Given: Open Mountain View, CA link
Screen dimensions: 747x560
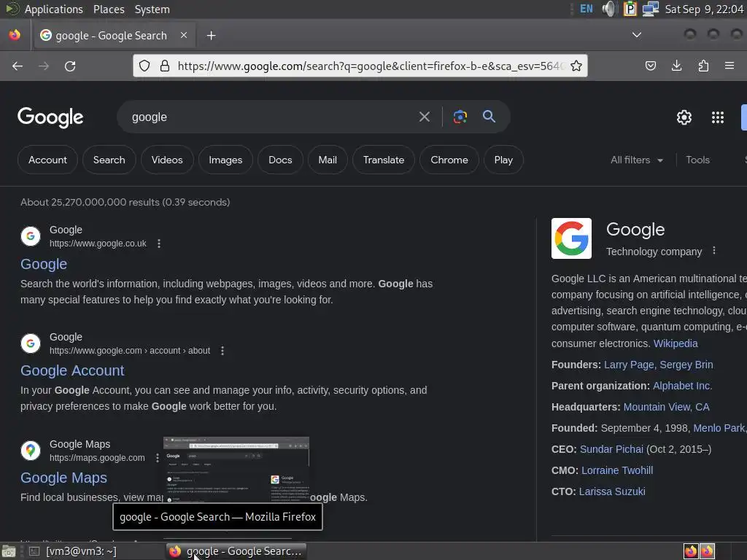Looking at the screenshot, I should coord(667,407).
